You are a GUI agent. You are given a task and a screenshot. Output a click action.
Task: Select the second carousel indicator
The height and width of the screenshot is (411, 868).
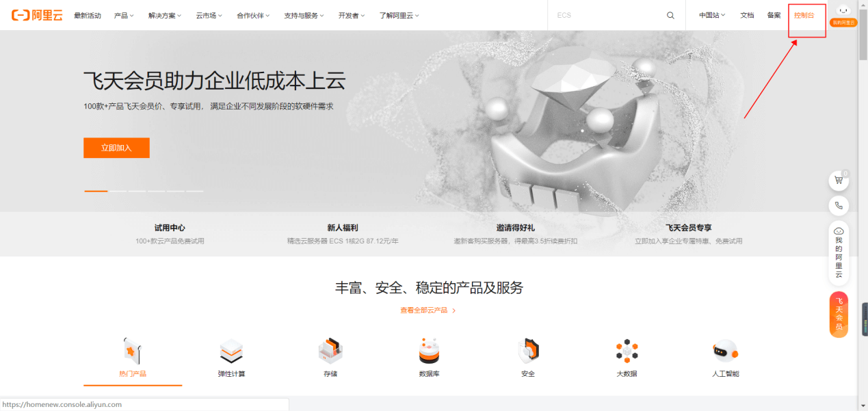(x=118, y=191)
